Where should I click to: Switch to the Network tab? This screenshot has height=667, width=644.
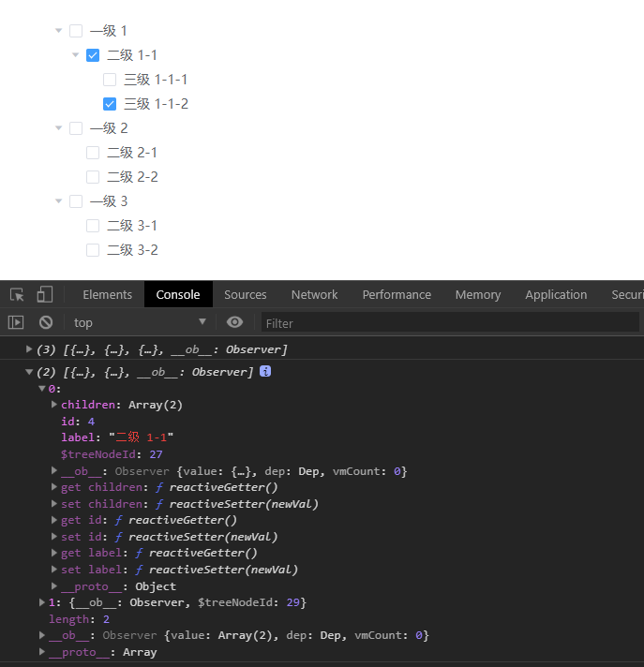[x=314, y=294]
